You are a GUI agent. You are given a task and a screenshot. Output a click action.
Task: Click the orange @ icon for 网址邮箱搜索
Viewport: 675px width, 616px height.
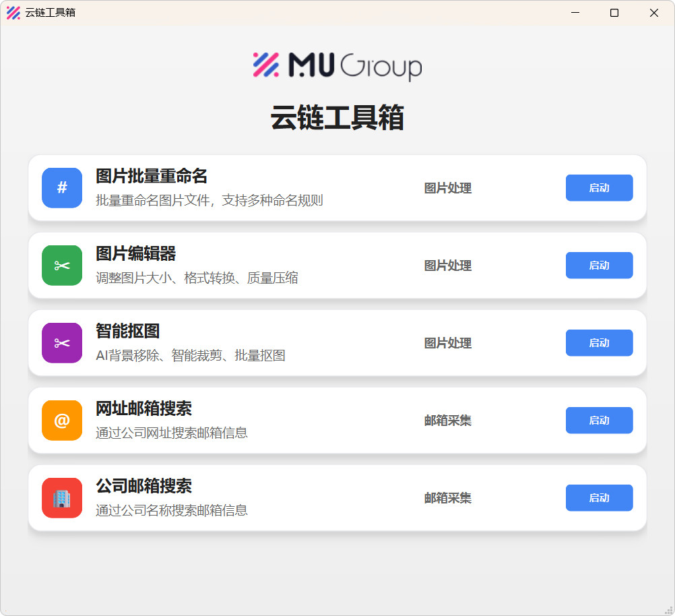point(62,421)
